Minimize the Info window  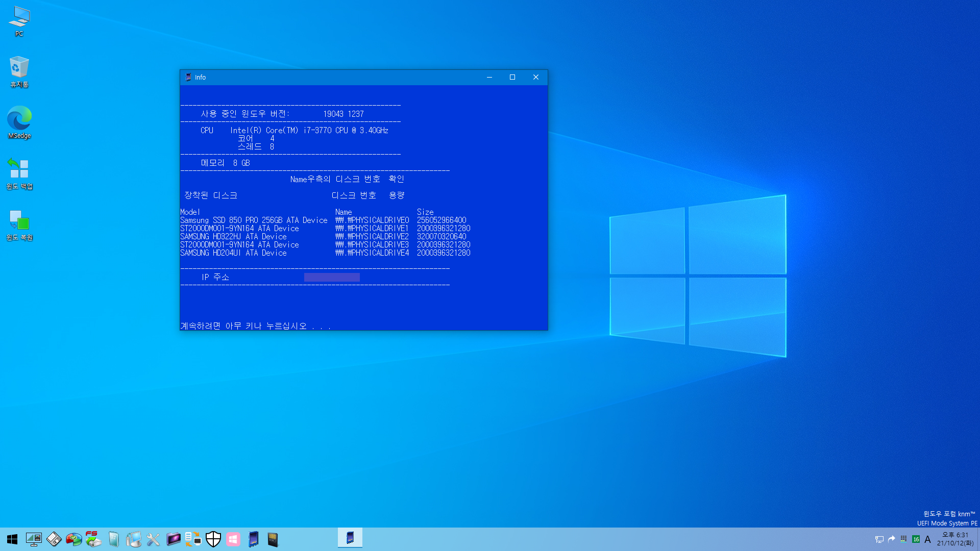(489, 77)
